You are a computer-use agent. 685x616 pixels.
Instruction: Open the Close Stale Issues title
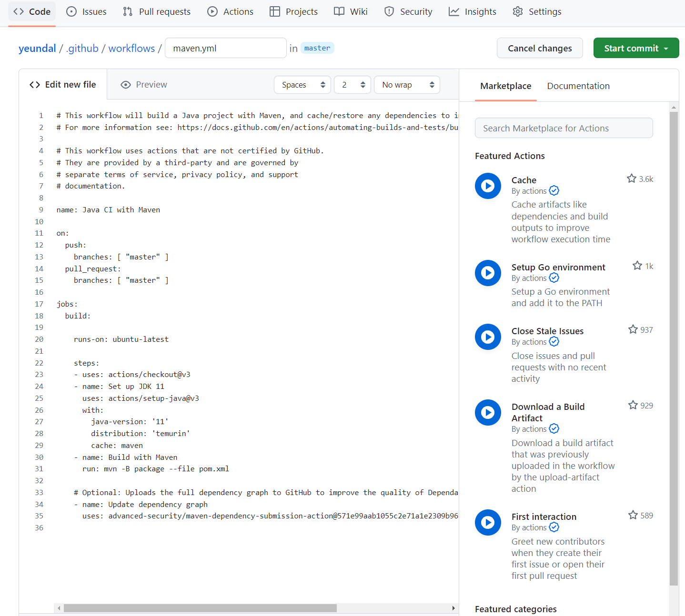click(547, 331)
